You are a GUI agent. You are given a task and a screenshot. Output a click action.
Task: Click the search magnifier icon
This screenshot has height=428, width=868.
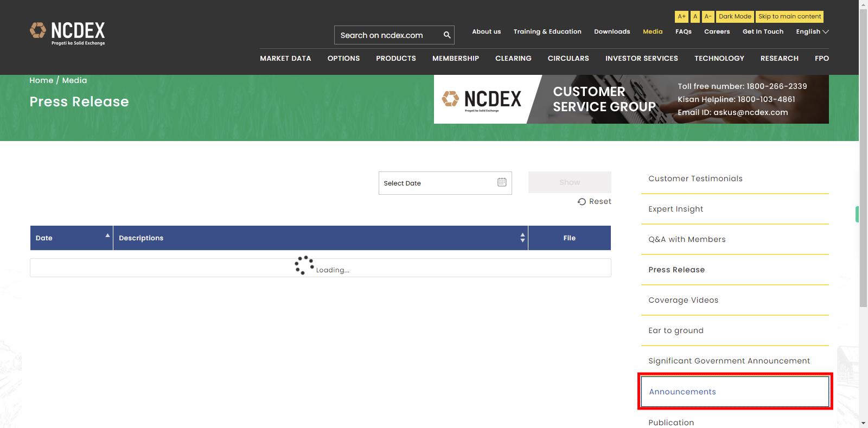(x=447, y=35)
